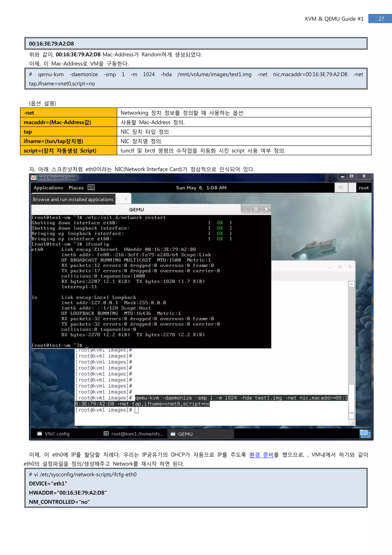
Task: Click the page number 27
Action: click(381, 19)
